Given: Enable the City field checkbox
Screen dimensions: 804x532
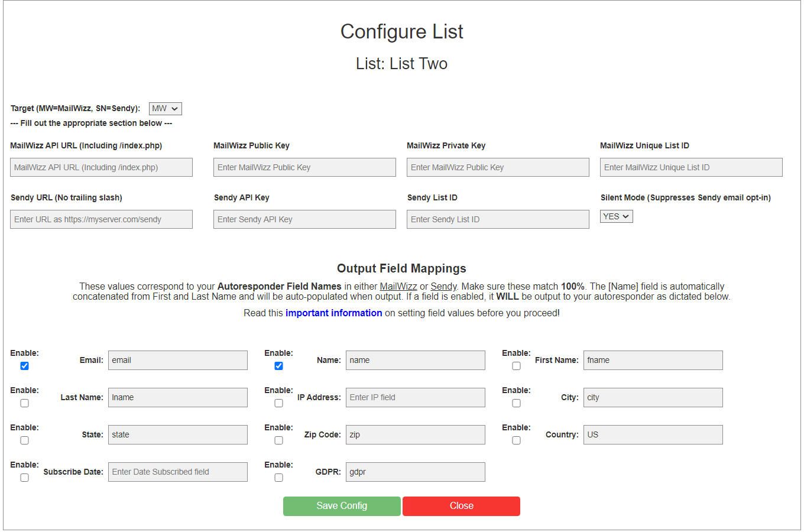Looking at the screenshot, I should coord(516,403).
